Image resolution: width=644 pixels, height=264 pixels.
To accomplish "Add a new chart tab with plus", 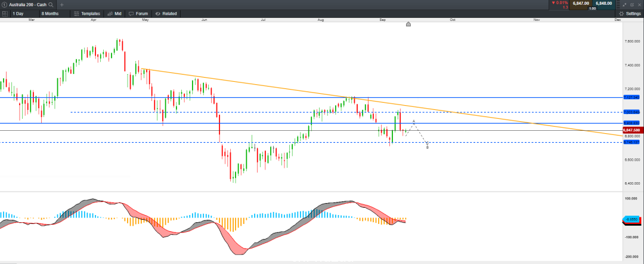I will 61,5.
